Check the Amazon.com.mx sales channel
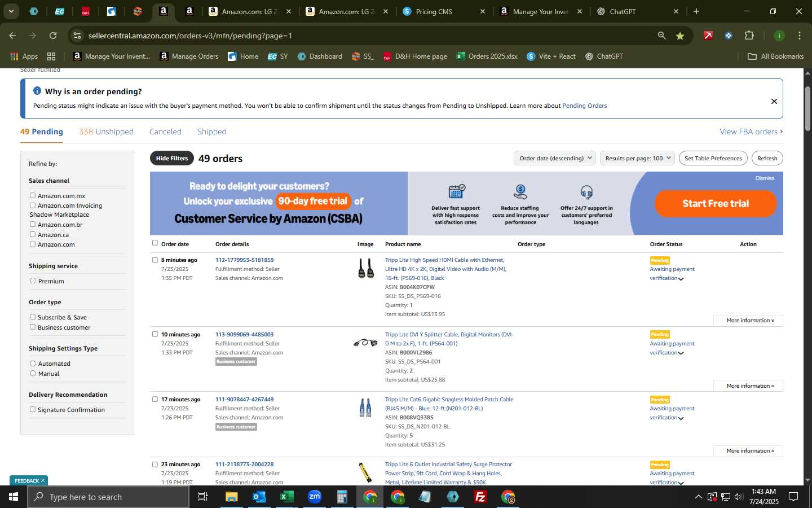This screenshot has width=812, height=508. pos(33,195)
